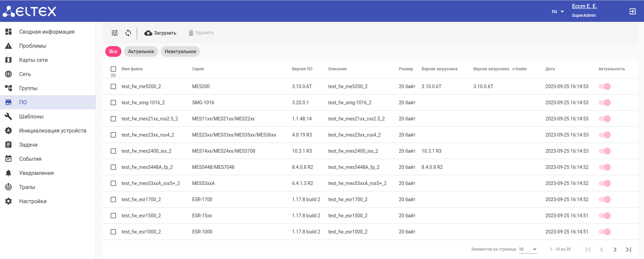Expand the items per page dropdown
The image size is (644, 259).
(x=528, y=249)
